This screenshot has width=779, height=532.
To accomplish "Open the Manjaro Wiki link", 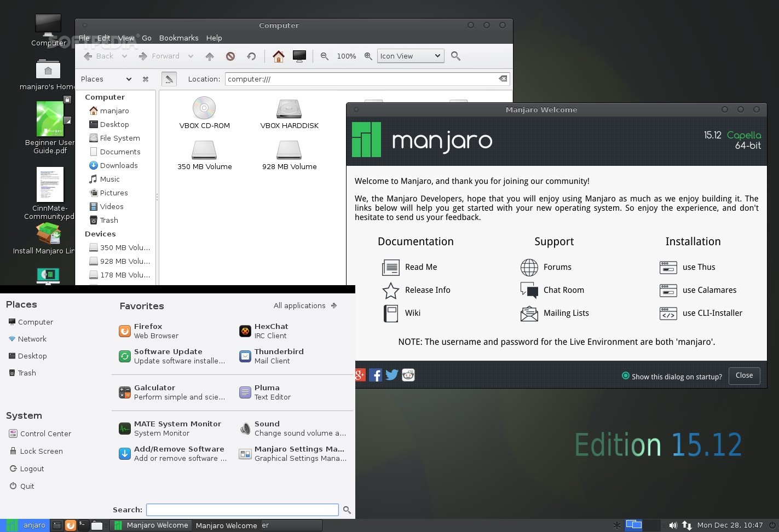I will coord(402,313).
